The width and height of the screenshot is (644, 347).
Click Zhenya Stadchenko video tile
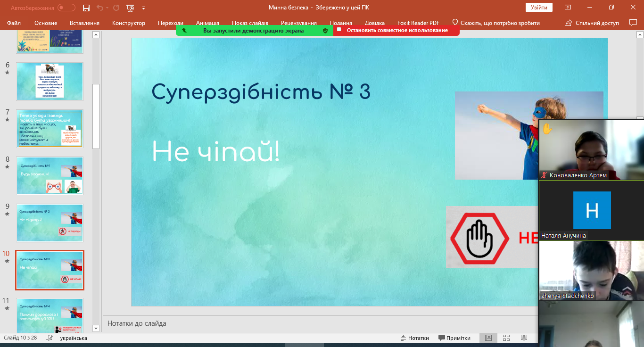coord(592,271)
